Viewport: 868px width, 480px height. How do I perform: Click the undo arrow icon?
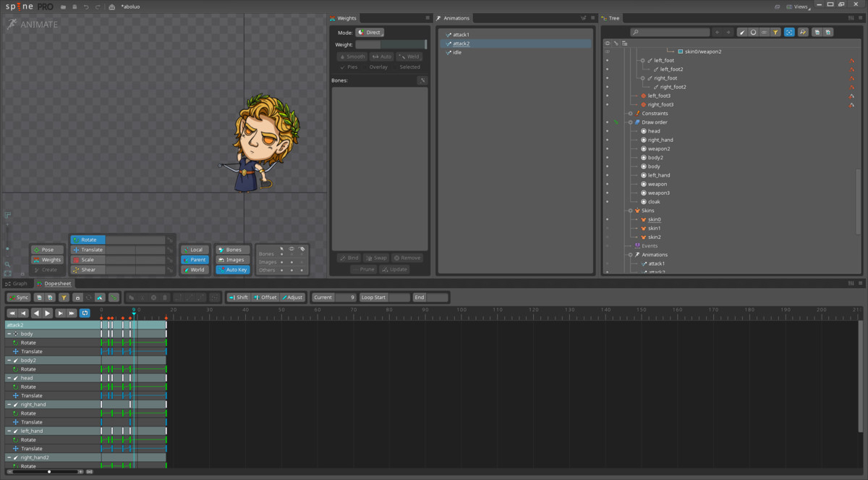pyautogui.click(x=86, y=7)
